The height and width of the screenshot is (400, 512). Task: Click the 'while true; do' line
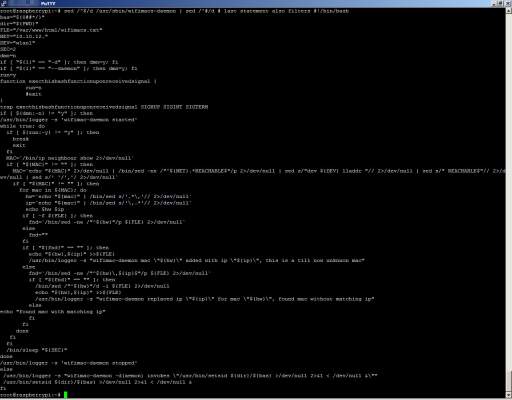[x=22, y=126]
